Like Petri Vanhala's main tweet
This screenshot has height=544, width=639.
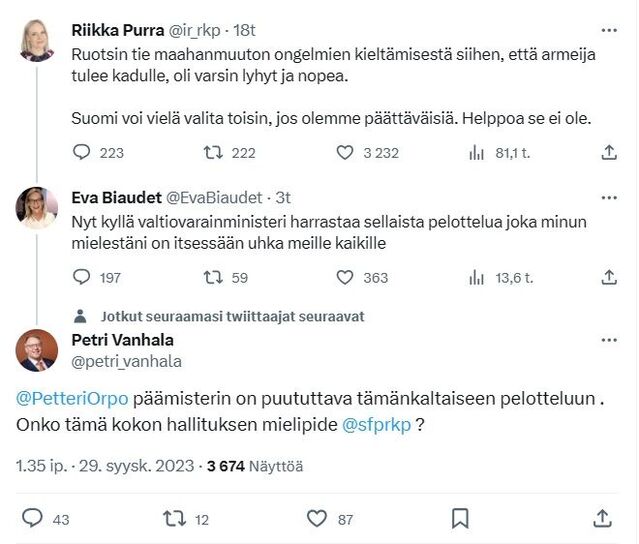(x=317, y=518)
